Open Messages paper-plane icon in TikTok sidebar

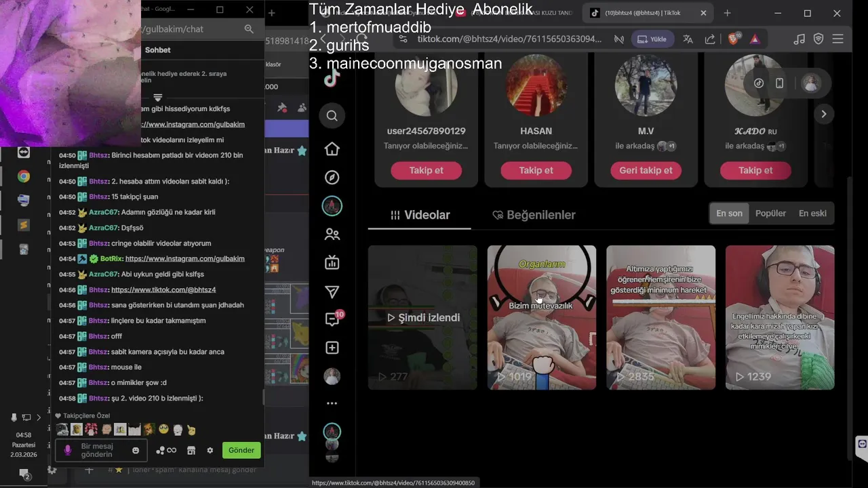coord(332,291)
